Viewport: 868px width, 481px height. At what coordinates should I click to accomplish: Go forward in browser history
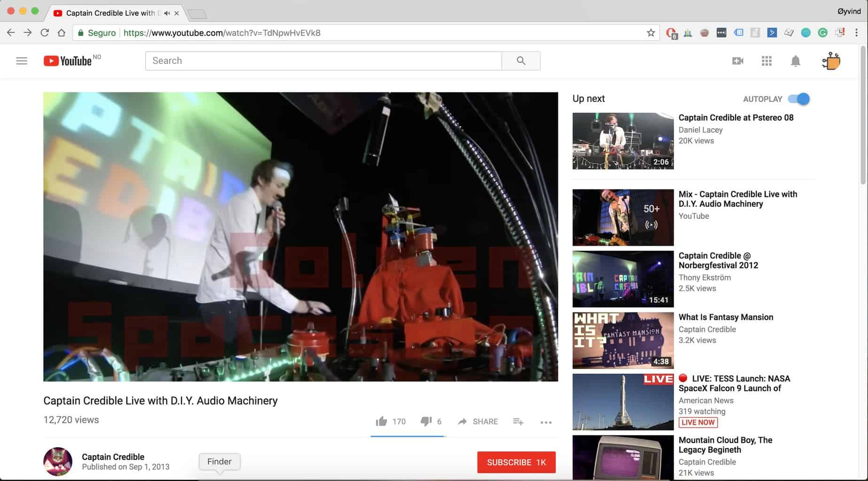28,33
